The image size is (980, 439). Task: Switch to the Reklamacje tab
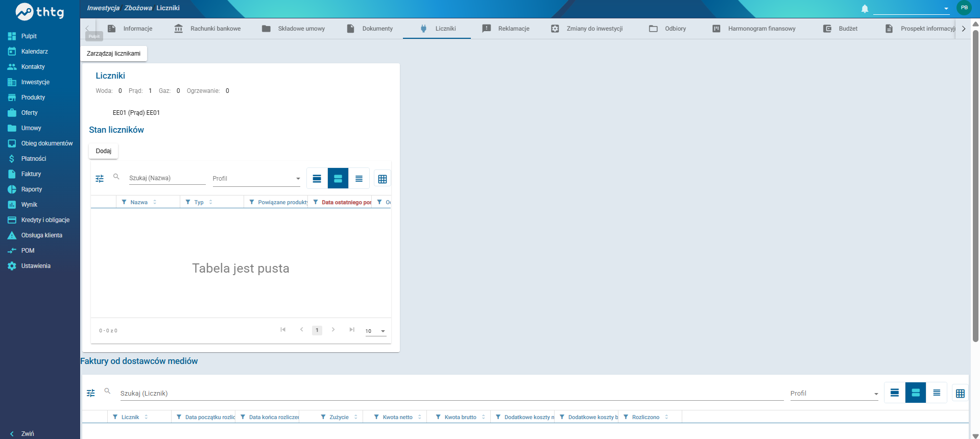click(x=506, y=29)
